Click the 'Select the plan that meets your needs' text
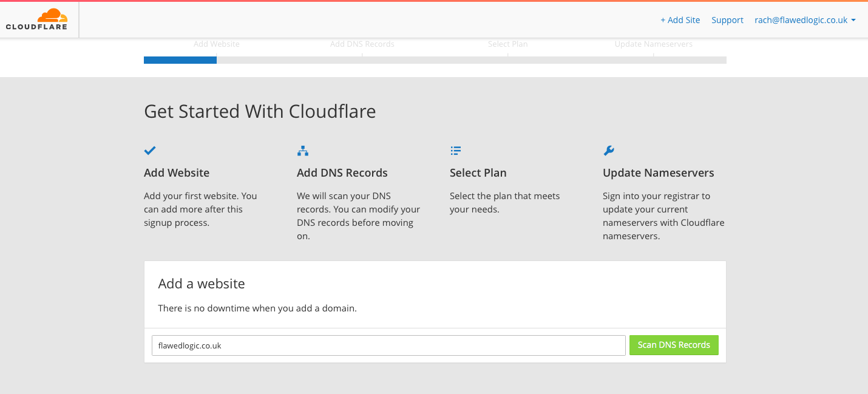 [505, 203]
